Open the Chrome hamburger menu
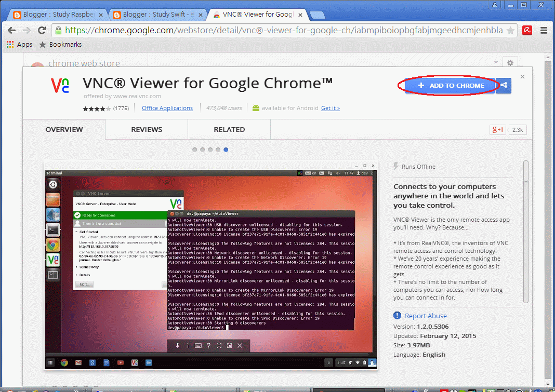Image resolution: width=555 pixels, height=392 pixels. tap(544, 31)
